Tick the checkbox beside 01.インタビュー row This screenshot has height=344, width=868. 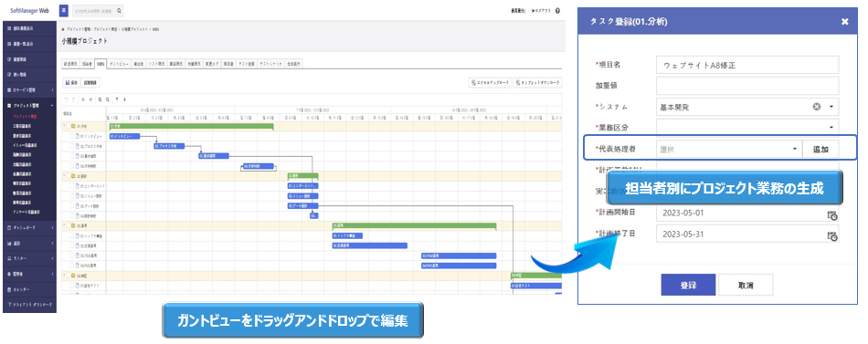72,136
